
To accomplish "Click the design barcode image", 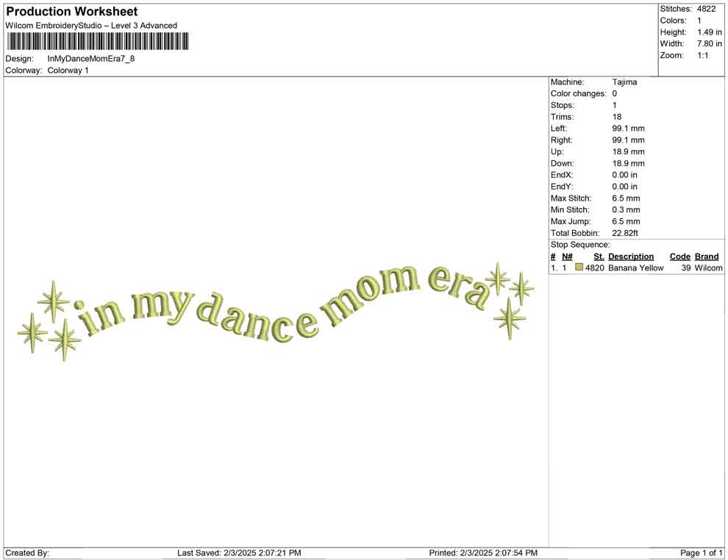I will pos(98,42).
